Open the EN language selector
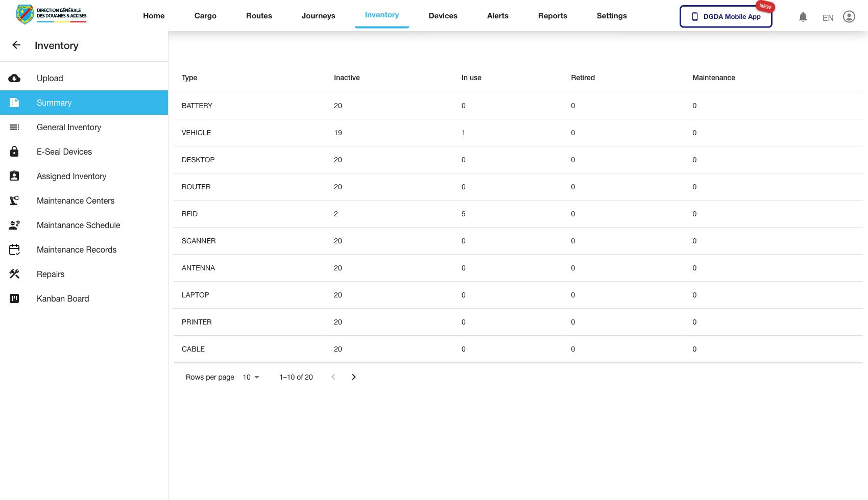The image size is (868, 500). pyautogui.click(x=828, y=18)
